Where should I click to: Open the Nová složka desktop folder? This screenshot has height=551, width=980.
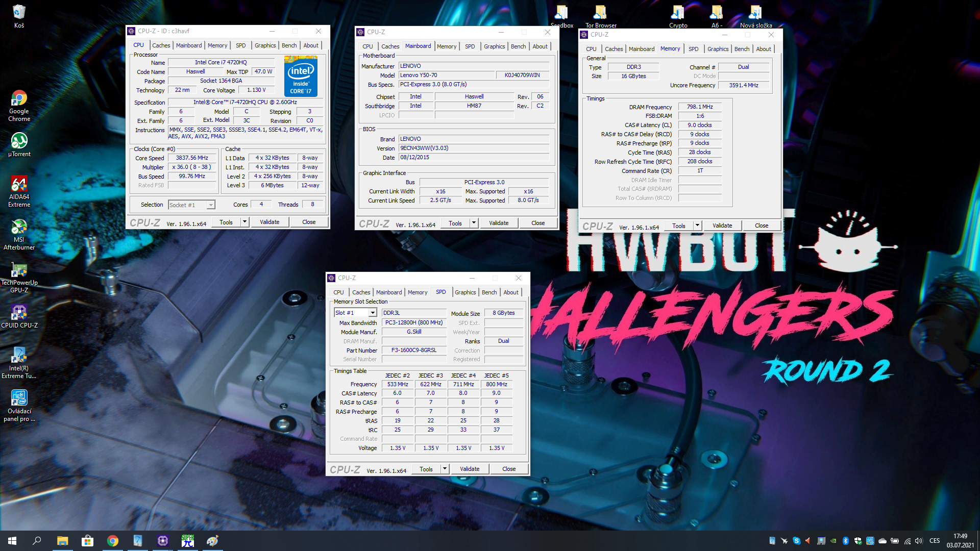point(755,16)
